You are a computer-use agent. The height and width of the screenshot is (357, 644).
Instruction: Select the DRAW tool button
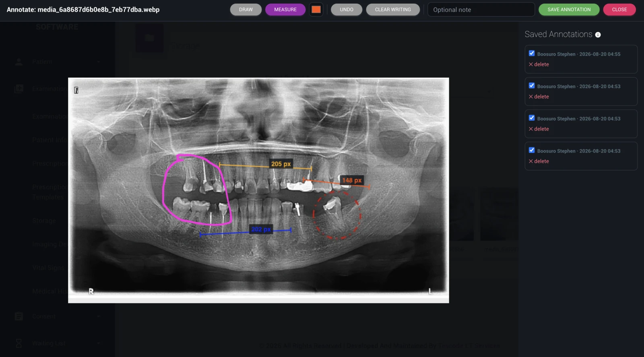(246, 10)
